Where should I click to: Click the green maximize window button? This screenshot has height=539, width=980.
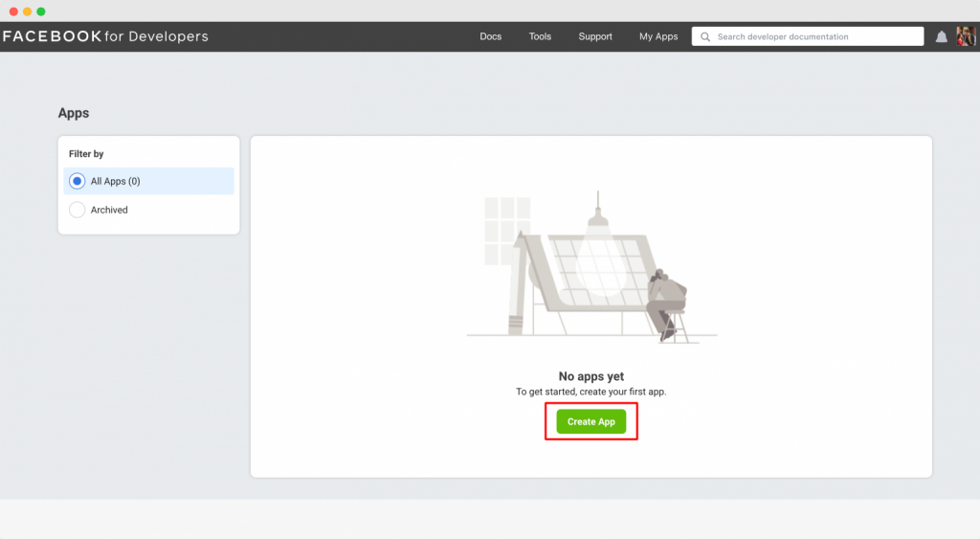click(x=41, y=11)
